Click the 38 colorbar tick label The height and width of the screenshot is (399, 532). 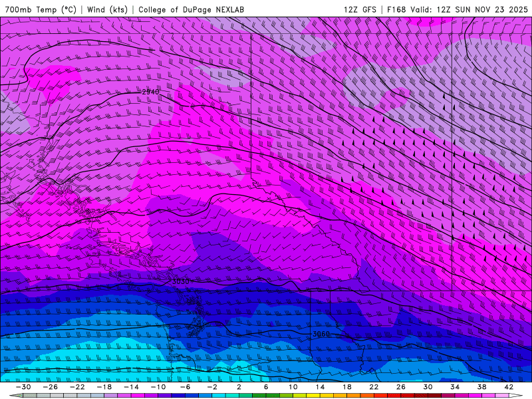coord(481,387)
